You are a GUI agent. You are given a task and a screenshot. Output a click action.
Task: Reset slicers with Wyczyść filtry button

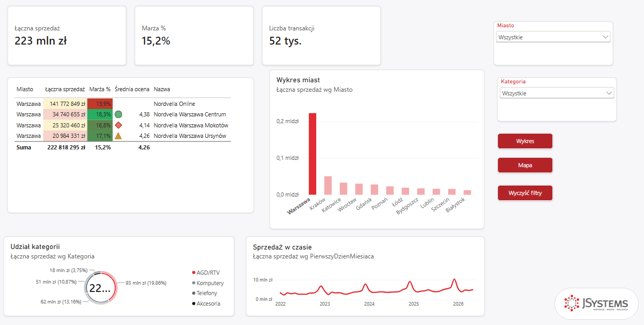[x=525, y=193]
